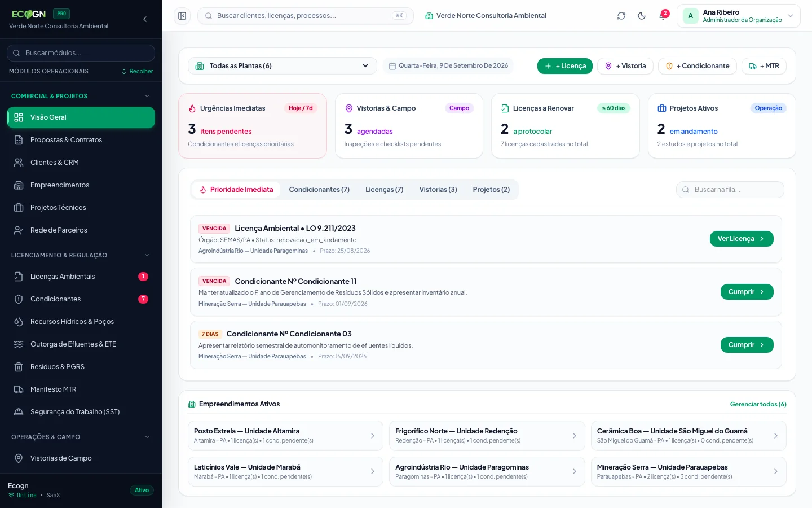This screenshot has width=812, height=508.
Task: Open the Urgências Imediatas summary card
Action: [253, 126]
